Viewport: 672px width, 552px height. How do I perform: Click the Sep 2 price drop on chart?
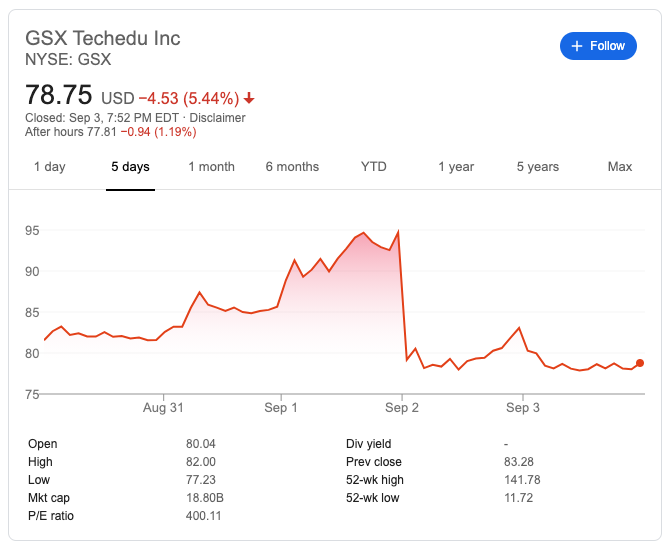(402, 296)
